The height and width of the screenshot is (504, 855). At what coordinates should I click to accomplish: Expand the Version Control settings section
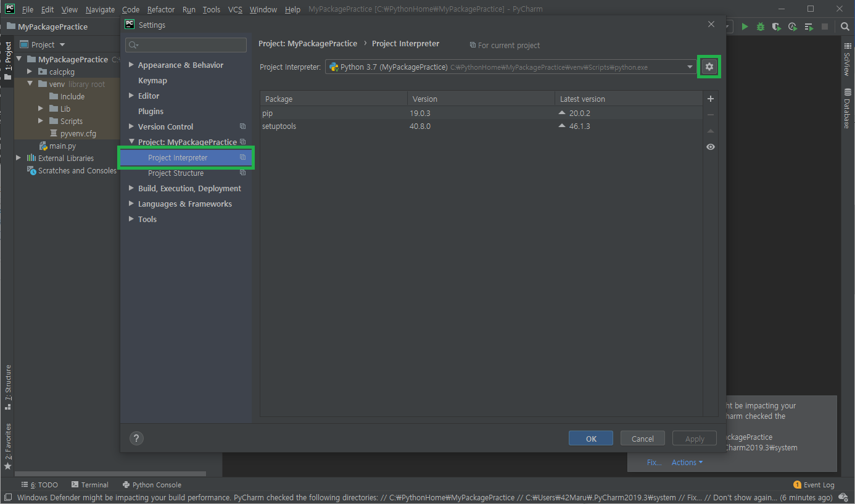pyautogui.click(x=131, y=127)
